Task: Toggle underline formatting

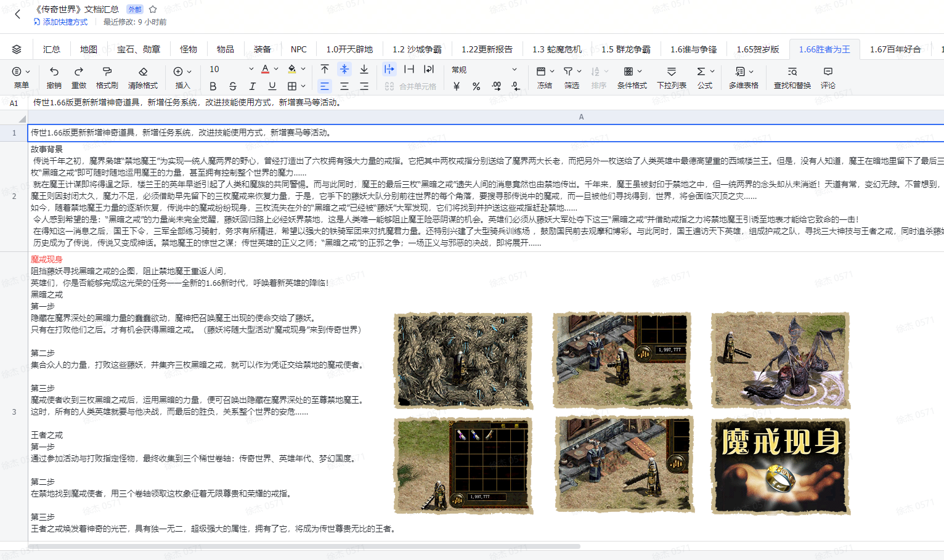Action: [272, 86]
